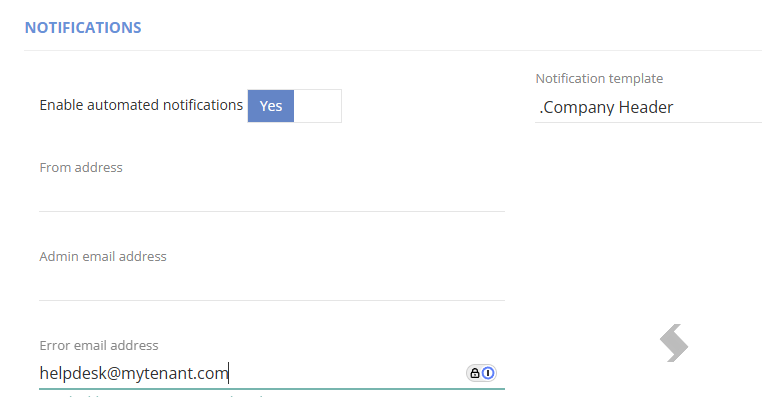762x397 pixels.
Task: Turn off the Yes notifications toggle
Action: click(x=271, y=106)
